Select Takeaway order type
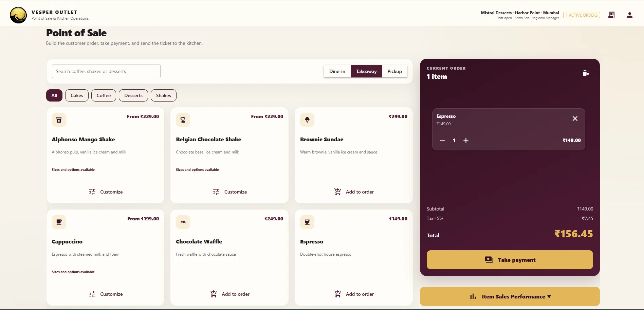The height and width of the screenshot is (310, 644). [x=366, y=71]
